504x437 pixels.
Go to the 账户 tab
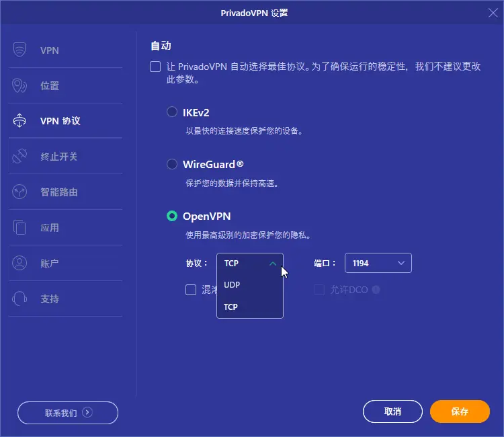click(66, 264)
